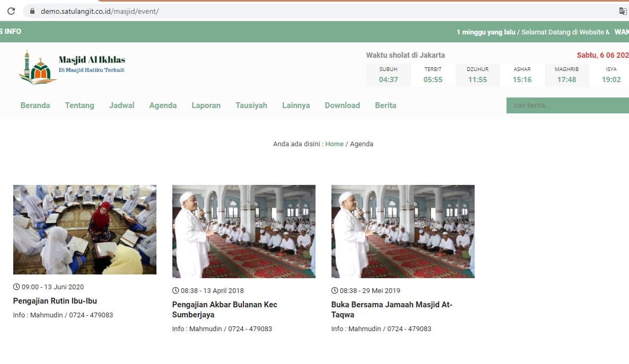Click 'Di Masjid Hatiku Terkait' tagline
629x364 pixels.
[91, 70]
